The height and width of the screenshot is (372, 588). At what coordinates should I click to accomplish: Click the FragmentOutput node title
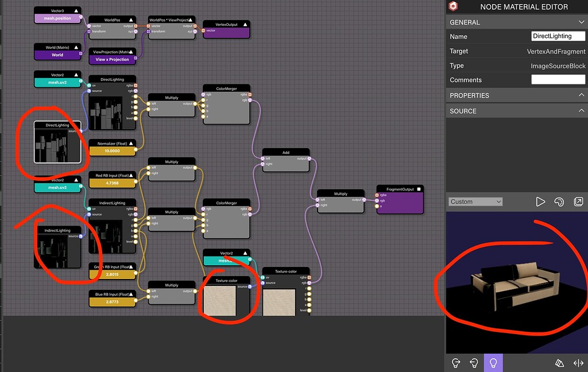pos(400,189)
